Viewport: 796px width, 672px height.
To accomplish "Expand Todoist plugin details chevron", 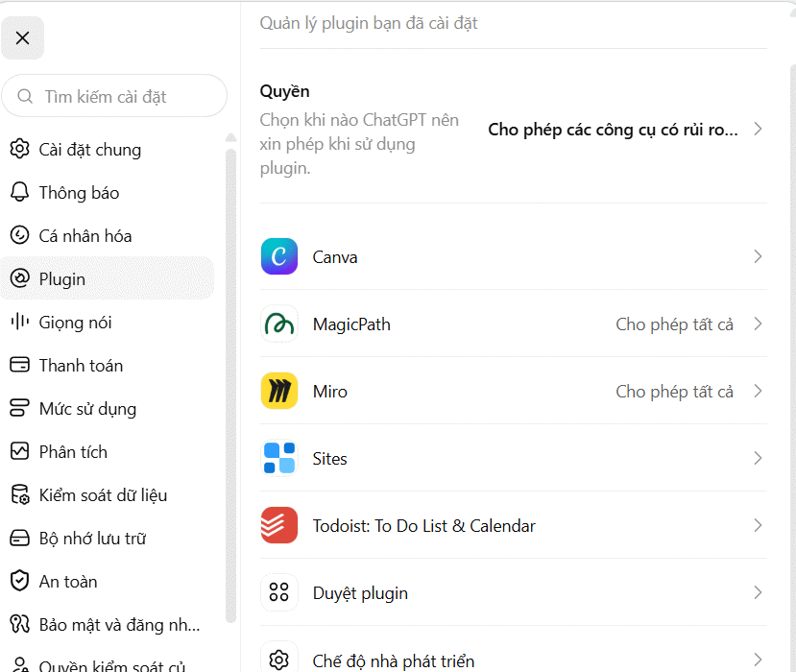I will pyautogui.click(x=758, y=525).
